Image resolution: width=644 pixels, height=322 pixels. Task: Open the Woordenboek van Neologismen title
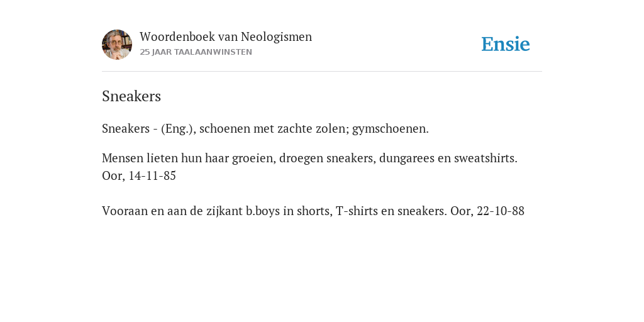[x=226, y=36]
